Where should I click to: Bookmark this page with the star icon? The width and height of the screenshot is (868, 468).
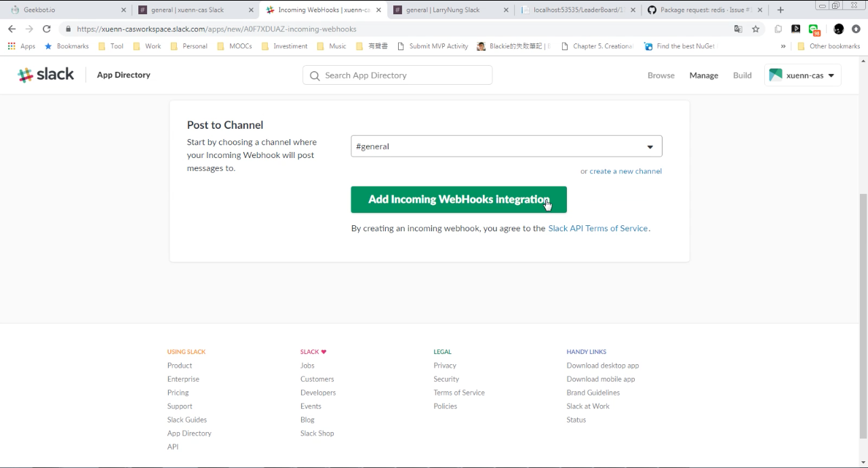pyautogui.click(x=755, y=29)
